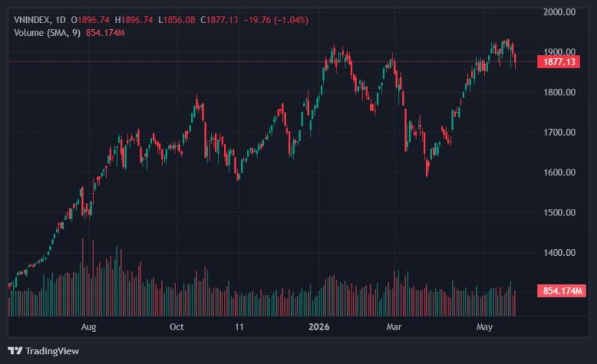Image resolution: width=597 pixels, height=364 pixels.
Task: Click the 1700.00 price scale label
Action: [x=559, y=132]
